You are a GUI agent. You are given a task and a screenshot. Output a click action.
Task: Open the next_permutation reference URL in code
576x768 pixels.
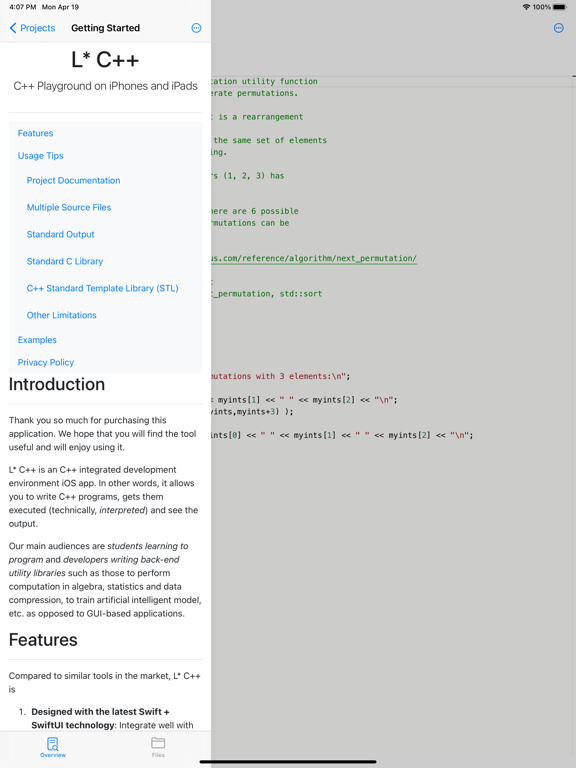[314, 258]
